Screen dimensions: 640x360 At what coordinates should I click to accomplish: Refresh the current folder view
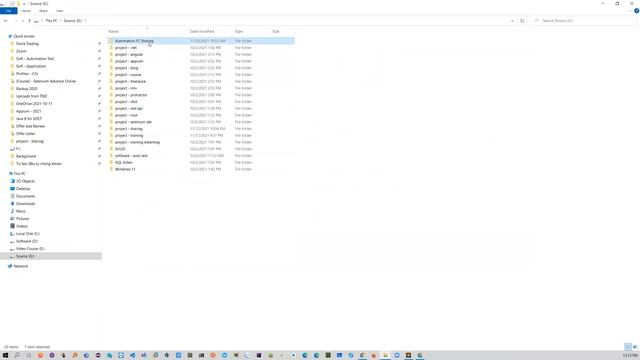pos(522,20)
